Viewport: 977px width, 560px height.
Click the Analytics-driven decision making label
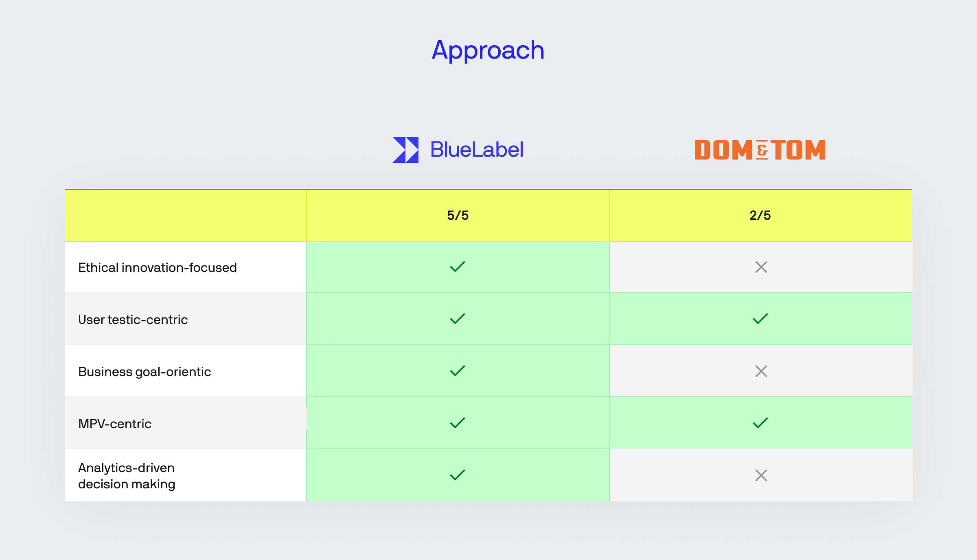[x=127, y=476]
